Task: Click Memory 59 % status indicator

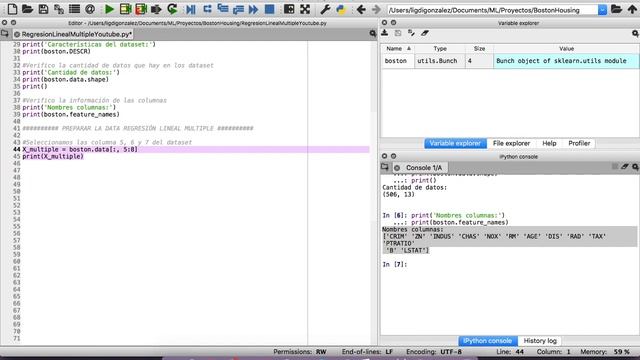Action: coord(605,352)
